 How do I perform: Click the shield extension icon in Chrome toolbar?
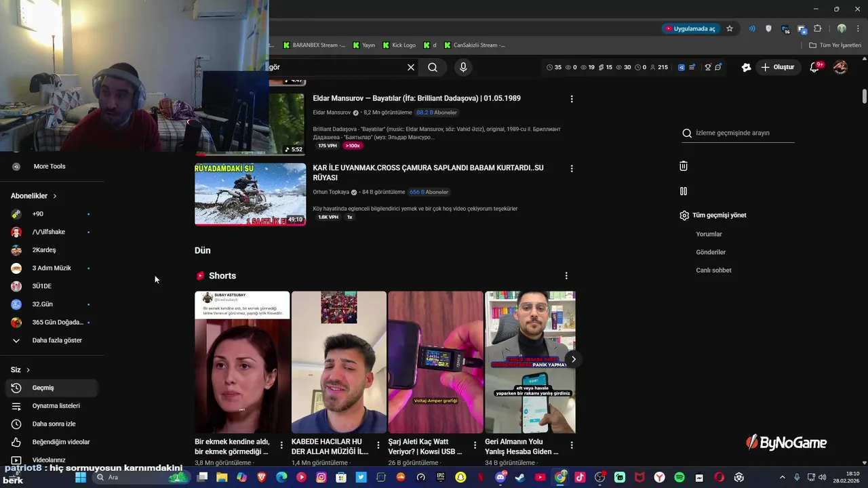point(768,28)
